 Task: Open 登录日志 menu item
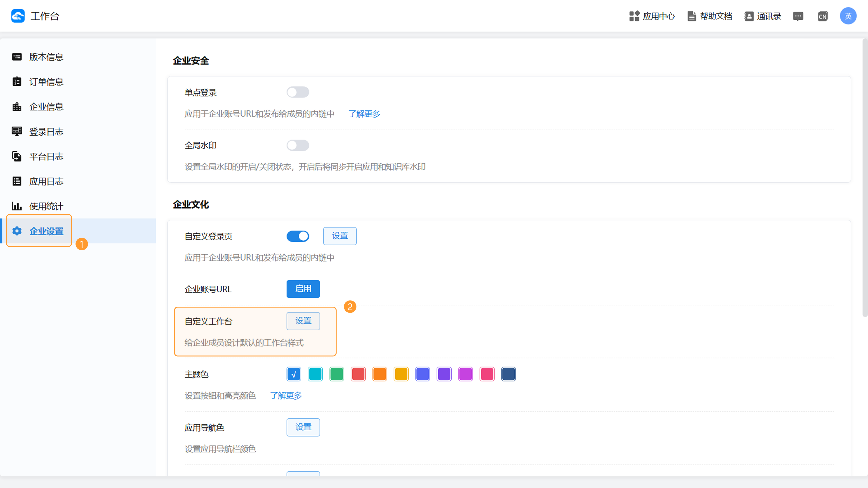coord(78,131)
